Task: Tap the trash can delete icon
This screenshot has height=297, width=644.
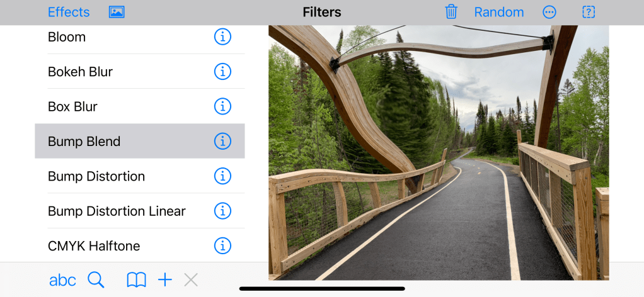Action: coord(451,12)
